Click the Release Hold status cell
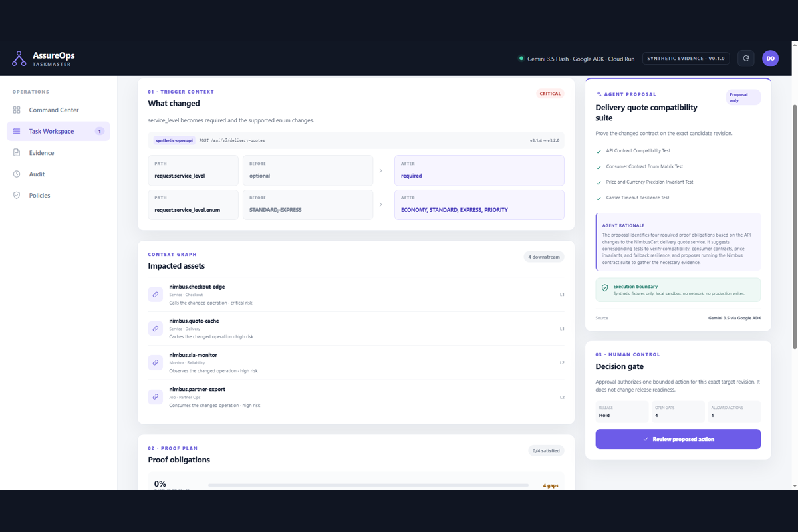The height and width of the screenshot is (532, 798). [622, 412]
